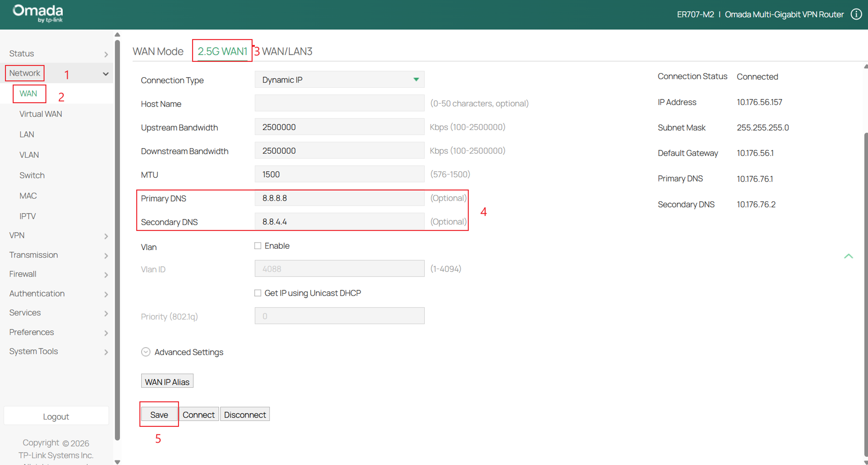This screenshot has height=465, width=868.
Task: Click the Secondary DNS field 8.8.4.4
Action: coord(339,221)
